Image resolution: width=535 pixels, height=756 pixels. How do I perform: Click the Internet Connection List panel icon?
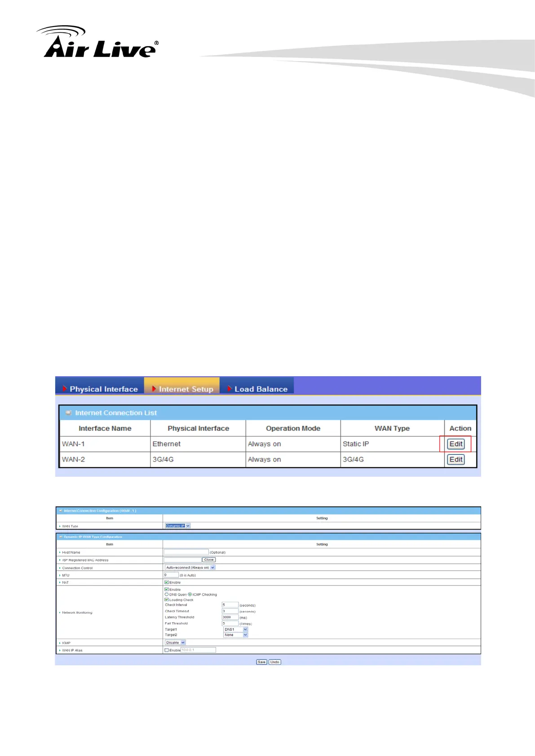click(x=69, y=413)
